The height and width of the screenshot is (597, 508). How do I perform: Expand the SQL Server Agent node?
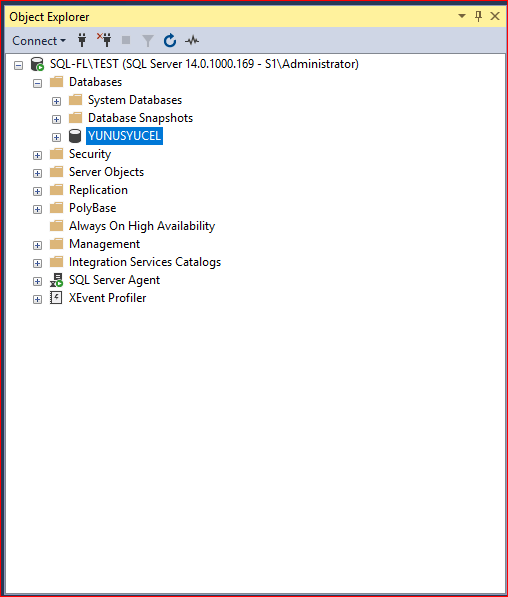[37, 281]
